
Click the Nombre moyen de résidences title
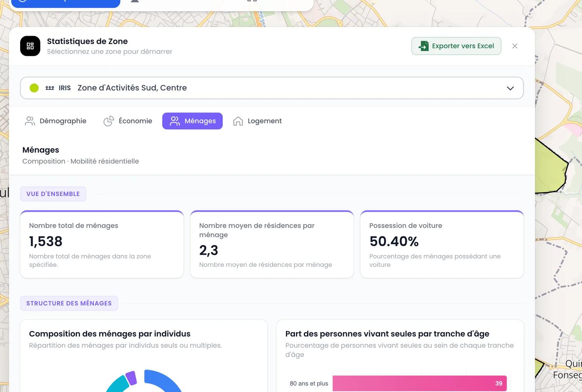[257, 230]
